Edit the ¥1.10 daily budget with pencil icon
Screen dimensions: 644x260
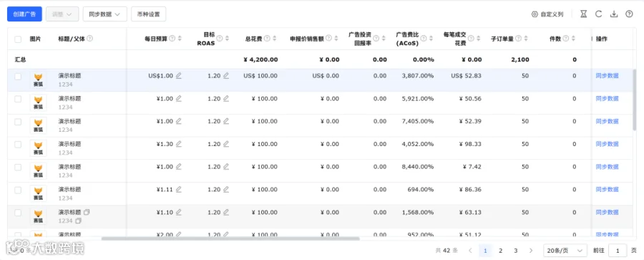pos(179,212)
